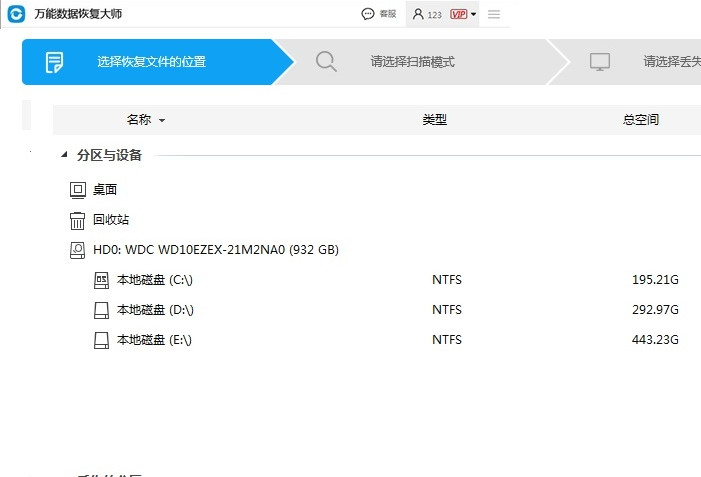Viewport: 701px width, 477px height.
Task: Click the monitor icon in third step
Action: [x=600, y=62]
